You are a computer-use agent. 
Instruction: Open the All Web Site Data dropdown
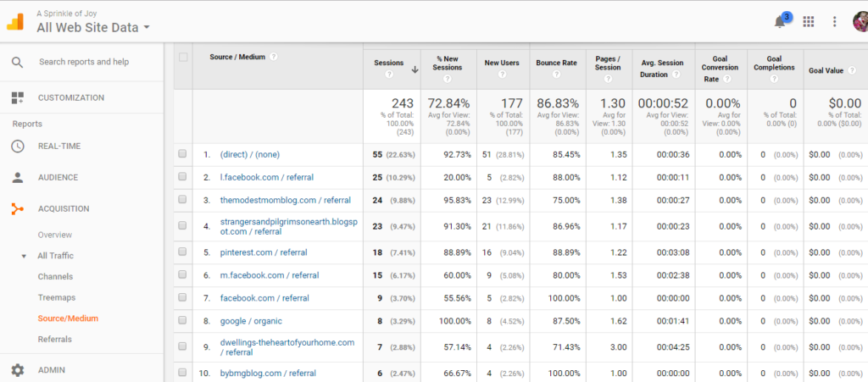tap(93, 27)
